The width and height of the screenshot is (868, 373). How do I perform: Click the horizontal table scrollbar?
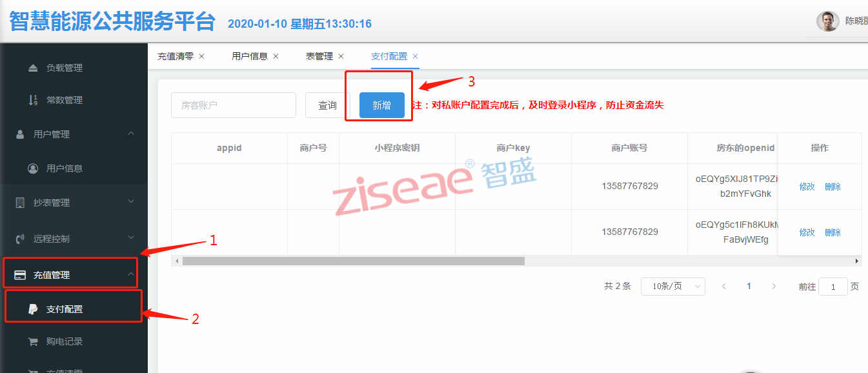(353, 261)
